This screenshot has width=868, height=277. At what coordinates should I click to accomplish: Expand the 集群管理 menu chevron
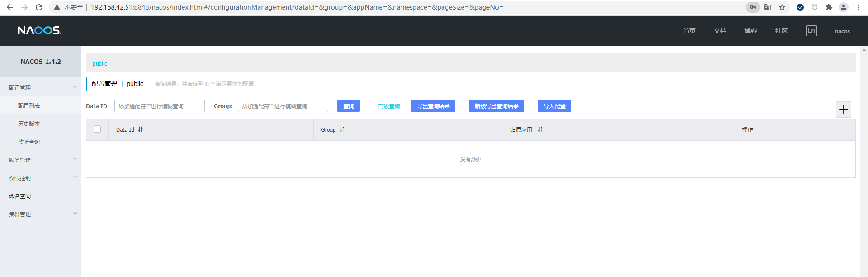[75, 214]
